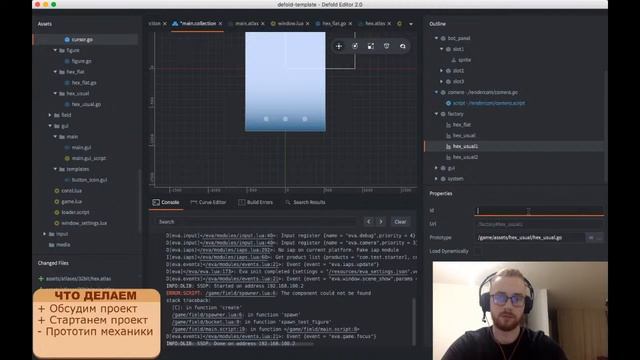
Task: Collapse the figure folder in Assets
Action: 55,50
